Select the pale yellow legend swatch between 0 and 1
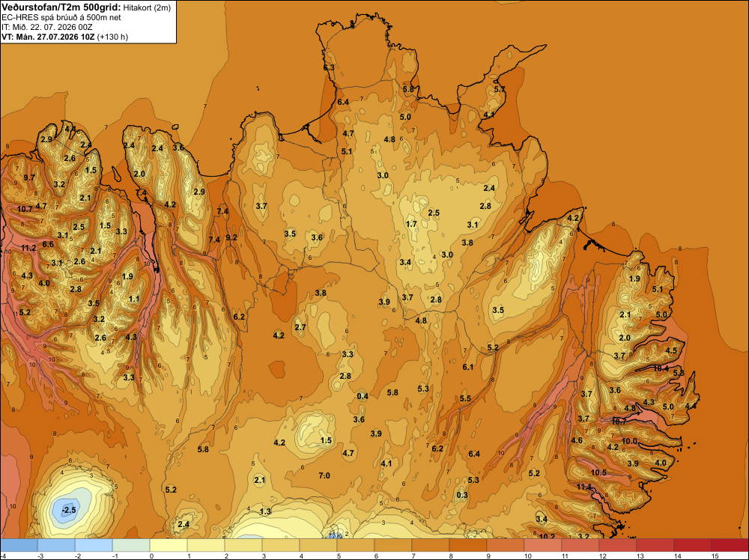 (169, 545)
